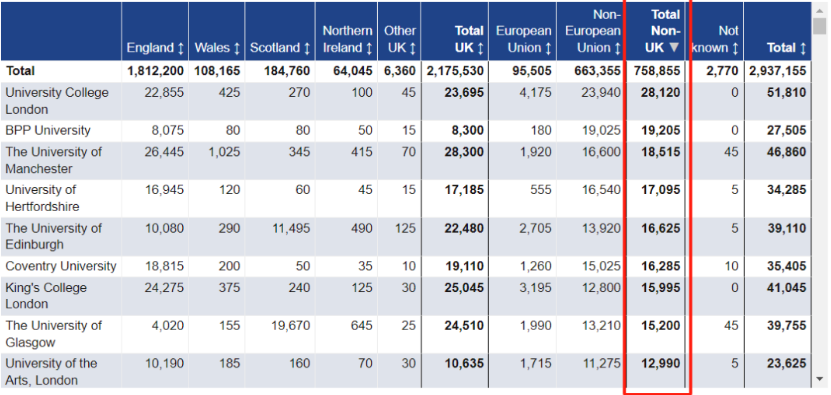The height and width of the screenshot is (395, 831).
Task: Click The University of Manchester row
Action: [406, 160]
